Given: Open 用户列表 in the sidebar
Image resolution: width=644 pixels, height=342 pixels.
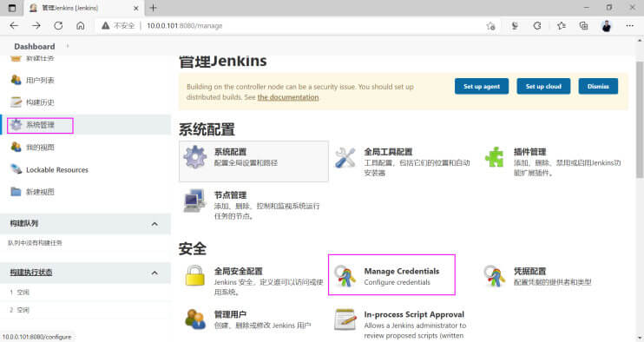Looking at the screenshot, I should coord(40,80).
